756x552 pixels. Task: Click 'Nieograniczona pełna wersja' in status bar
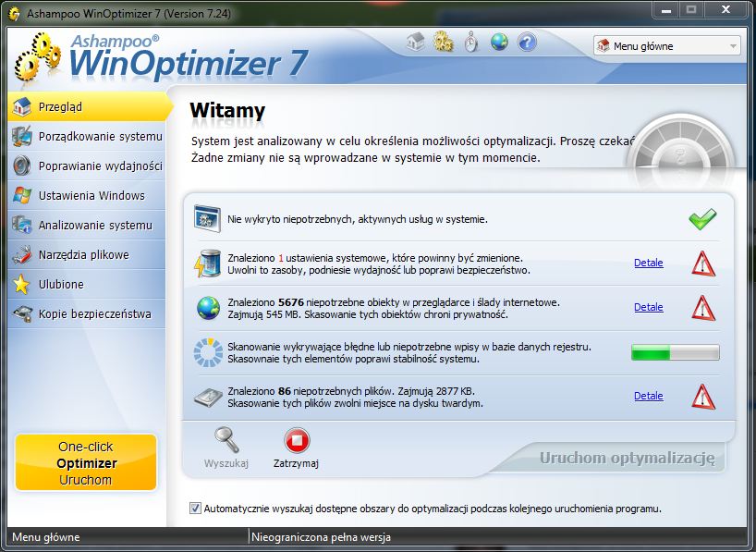(321, 537)
